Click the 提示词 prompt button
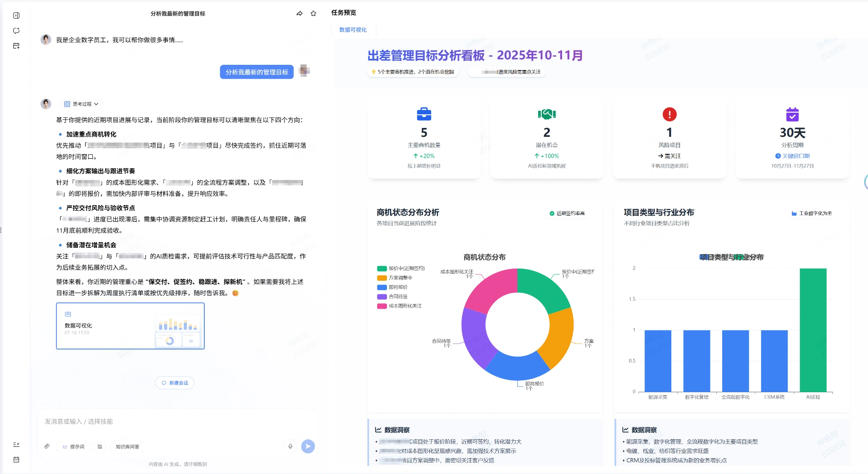The height and width of the screenshot is (474, 868). (x=73, y=446)
